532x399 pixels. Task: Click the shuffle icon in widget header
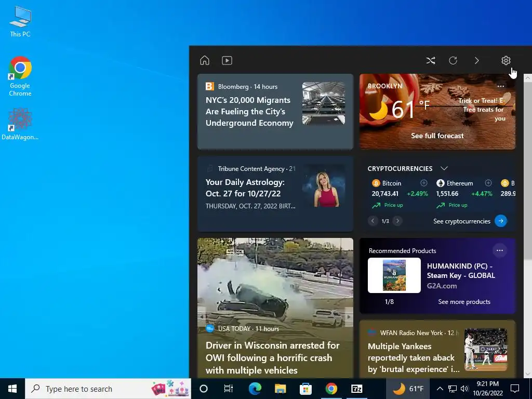coord(431,60)
